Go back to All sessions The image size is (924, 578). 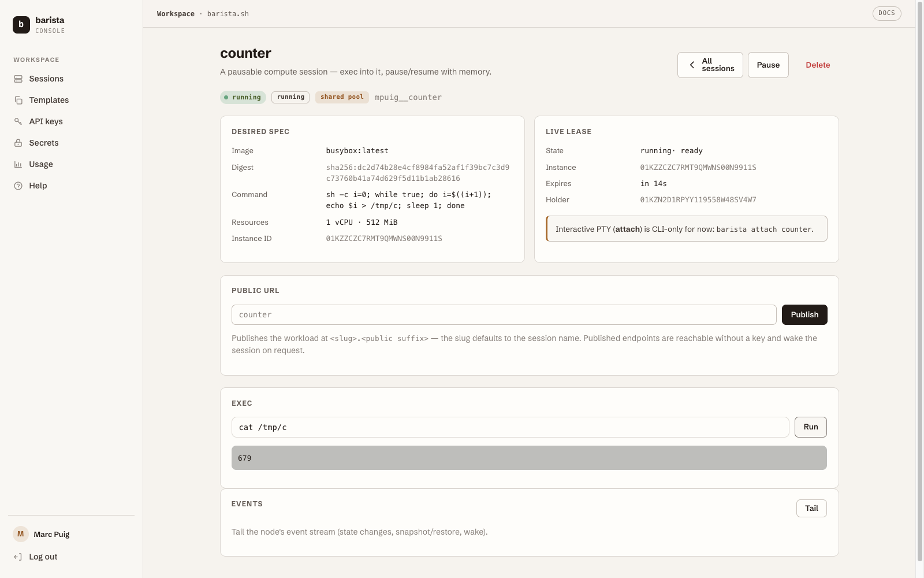[x=710, y=65]
